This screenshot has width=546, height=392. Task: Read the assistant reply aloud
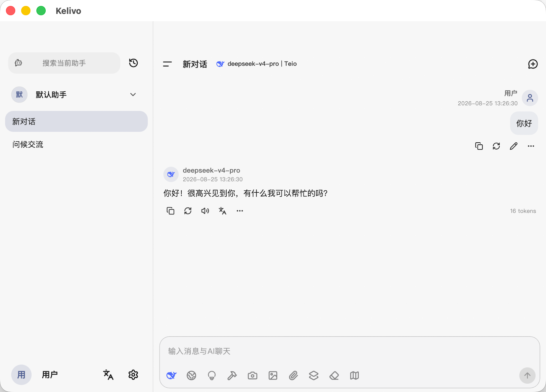click(205, 211)
